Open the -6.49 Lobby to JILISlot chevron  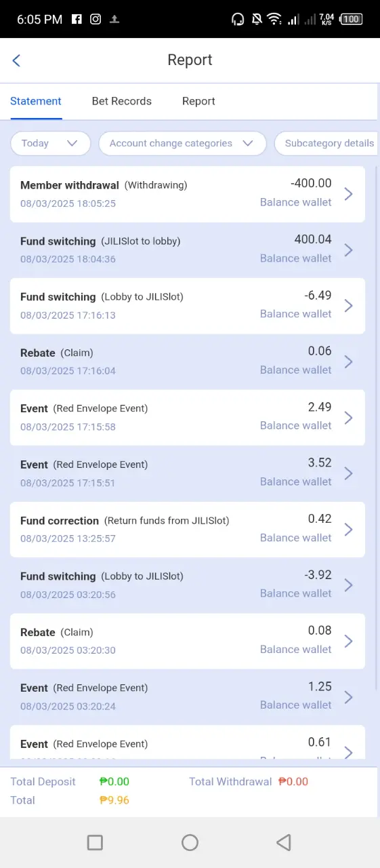pos(348,306)
